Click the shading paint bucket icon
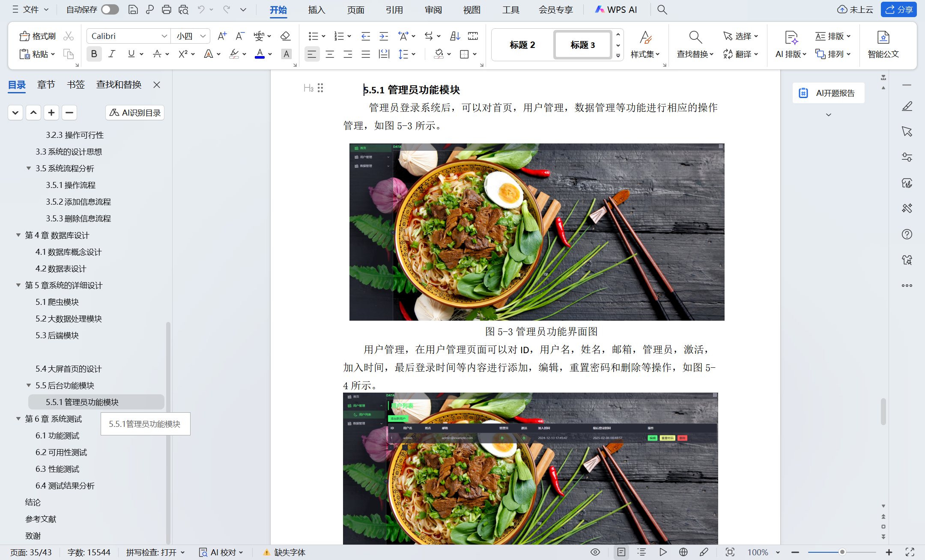The image size is (925, 560). tap(439, 54)
